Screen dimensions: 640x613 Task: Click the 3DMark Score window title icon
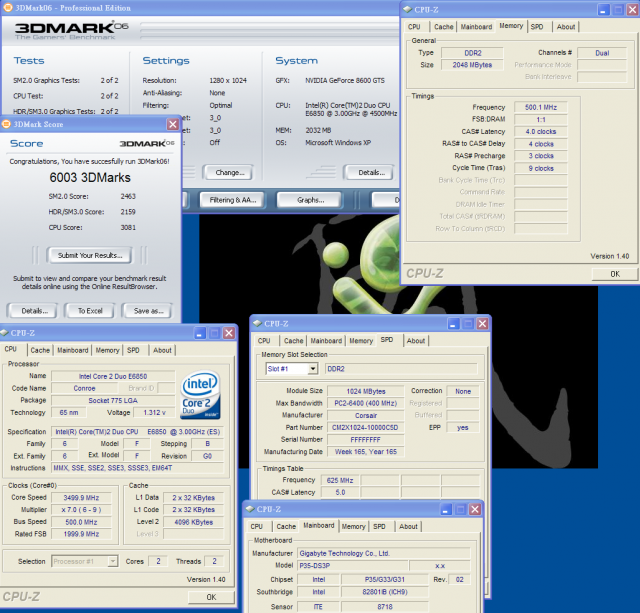(6, 124)
